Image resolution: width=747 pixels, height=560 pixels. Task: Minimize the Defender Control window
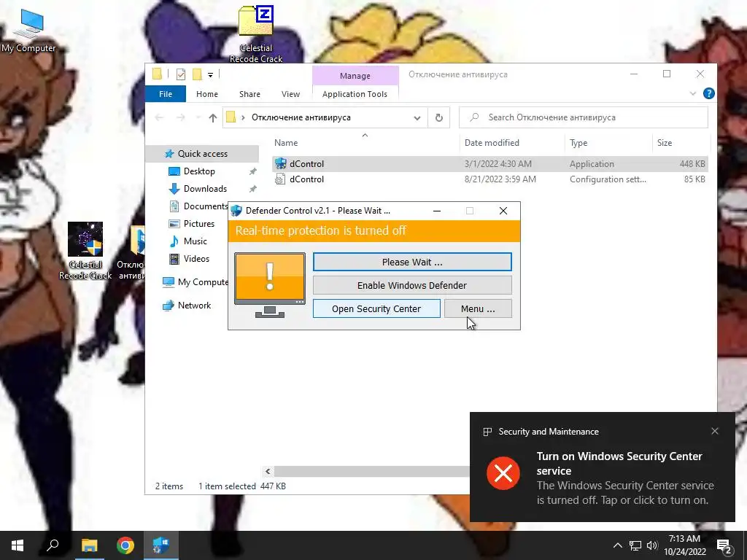[x=436, y=211]
